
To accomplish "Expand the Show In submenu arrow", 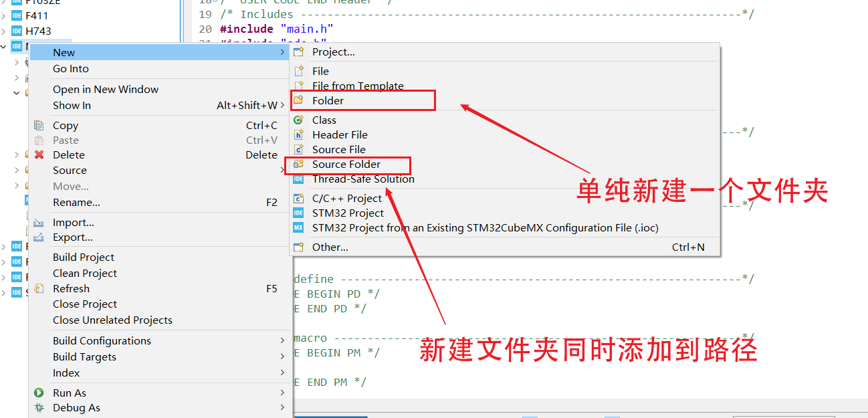I will pyautogui.click(x=284, y=105).
